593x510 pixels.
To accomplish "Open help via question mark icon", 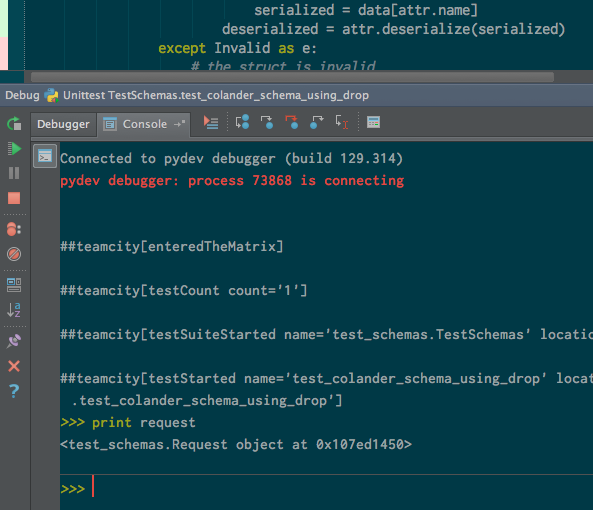I will [x=14, y=391].
